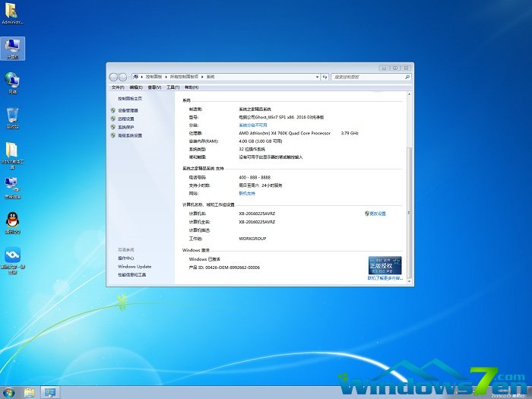The image size is (532, 399).
Task: Open the Network desktop icon
Action: pyautogui.click(x=13, y=81)
